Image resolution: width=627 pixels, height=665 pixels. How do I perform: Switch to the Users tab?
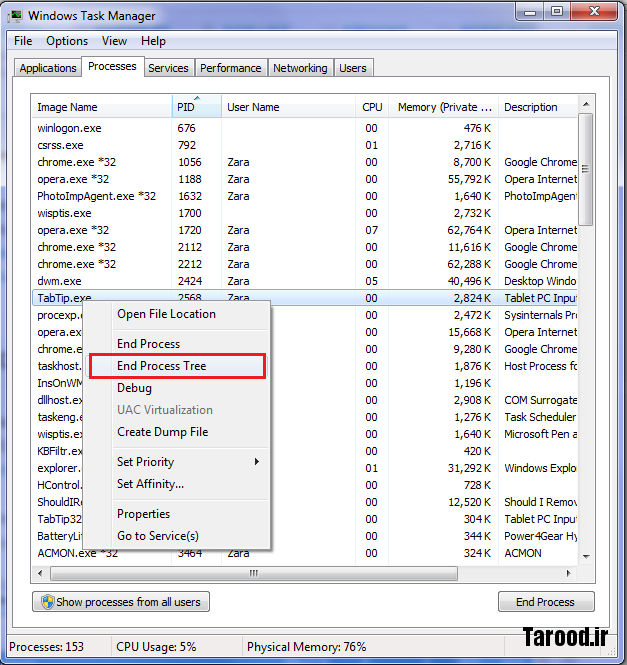(353, 68)
